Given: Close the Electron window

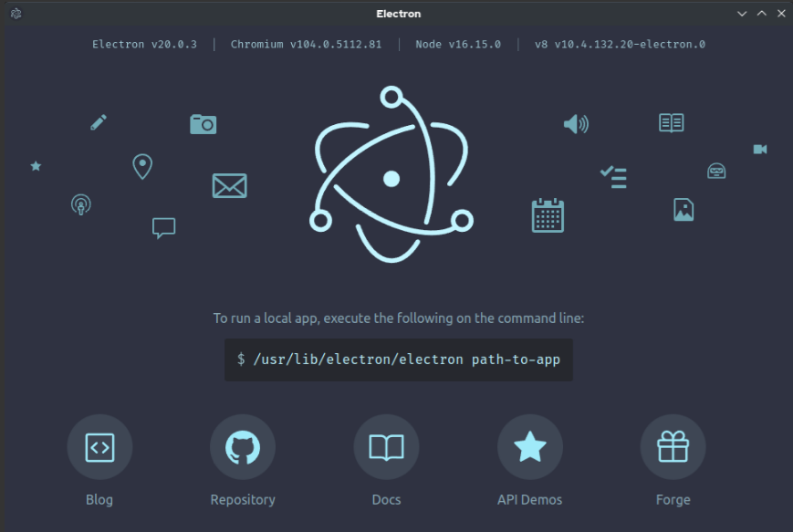Looking at the screenshot, I should [x=781, y=14].
